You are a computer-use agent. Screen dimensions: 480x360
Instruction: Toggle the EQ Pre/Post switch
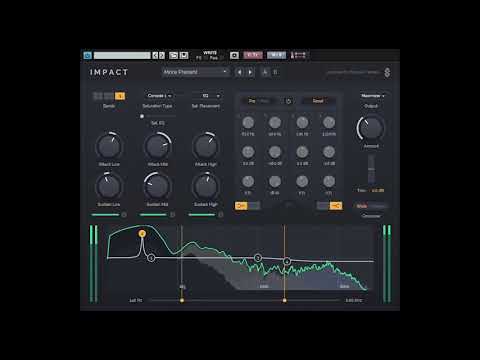click(x=259, y=101)
